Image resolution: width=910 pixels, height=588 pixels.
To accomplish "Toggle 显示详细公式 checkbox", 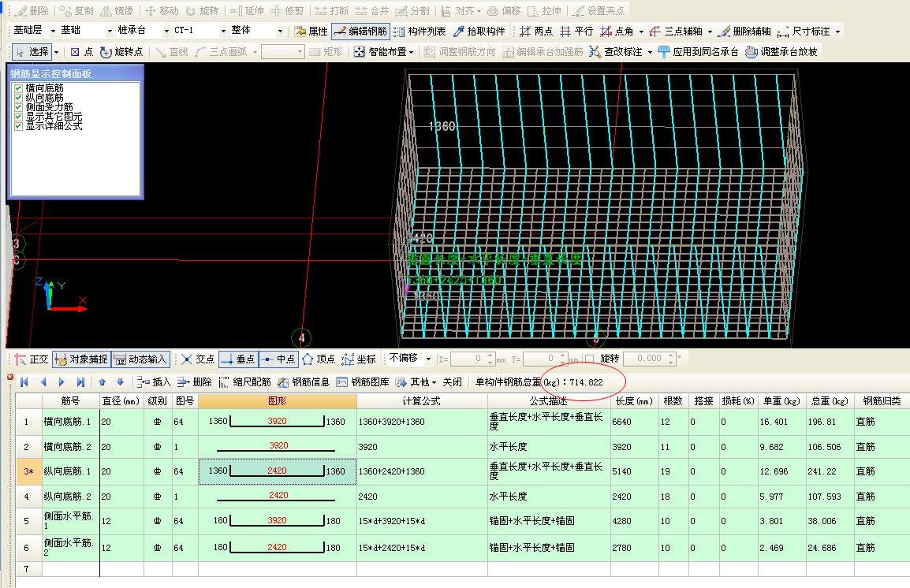I will pyautogui.click(x=19, y=126).
